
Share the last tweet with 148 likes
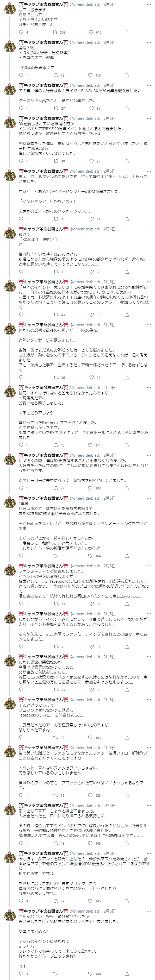[127, 973]
